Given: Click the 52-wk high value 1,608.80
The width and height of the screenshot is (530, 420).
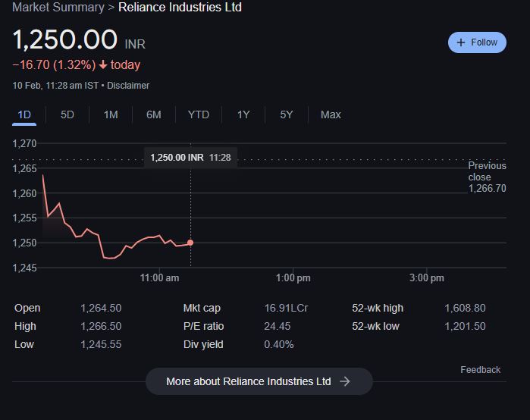Looking at the screenshot, I should click(465, 308).
